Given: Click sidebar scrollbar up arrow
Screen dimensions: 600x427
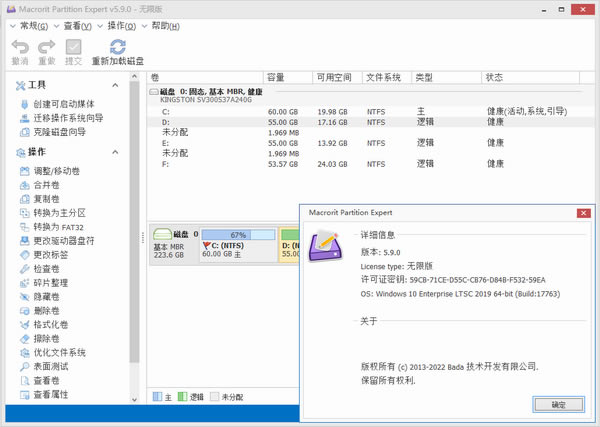Looking at the screenshot, I should tap(134, 77).
